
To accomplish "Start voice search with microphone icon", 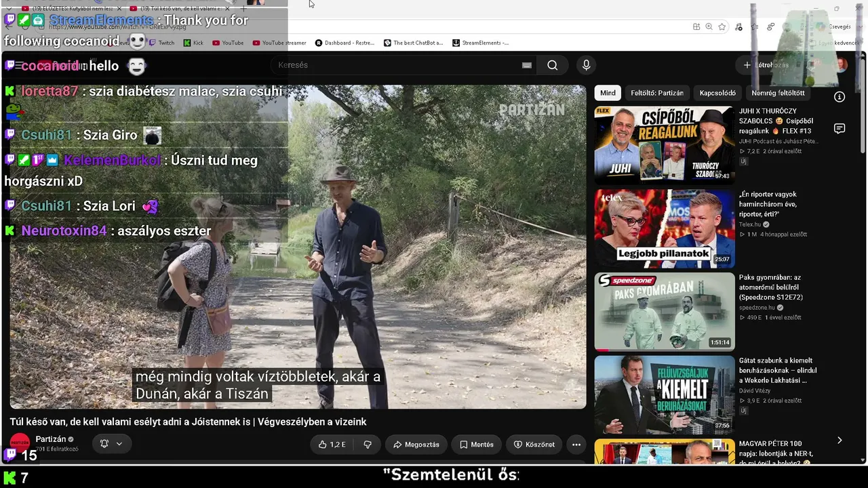I will pos(587,65).
